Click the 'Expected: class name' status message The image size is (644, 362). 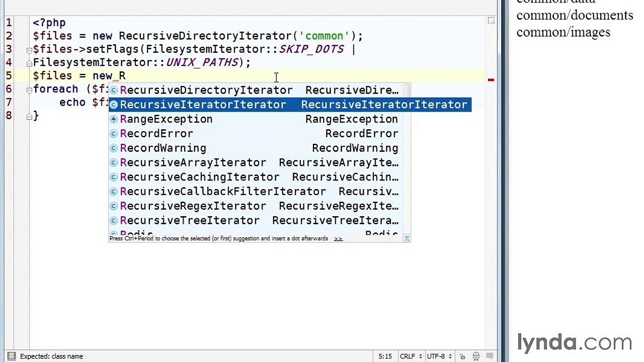tap(51, 356)
